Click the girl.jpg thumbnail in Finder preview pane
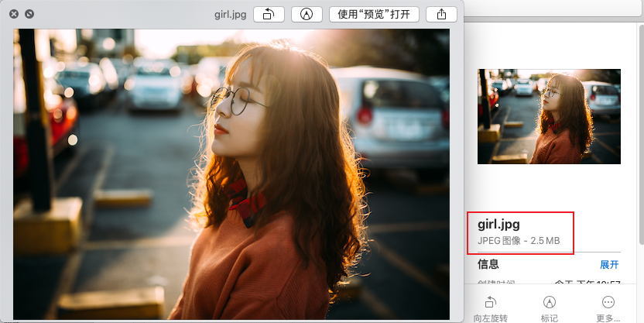 (x=549, y=116)
